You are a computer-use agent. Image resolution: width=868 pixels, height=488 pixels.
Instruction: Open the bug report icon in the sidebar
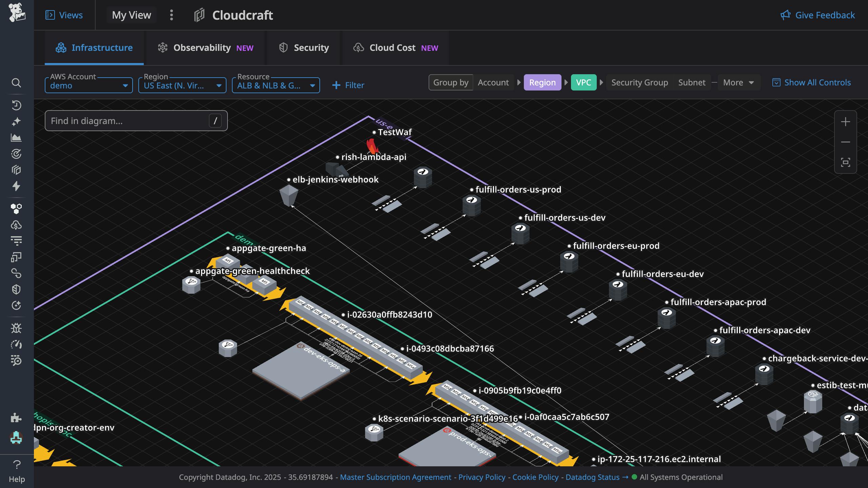point(17,328)
